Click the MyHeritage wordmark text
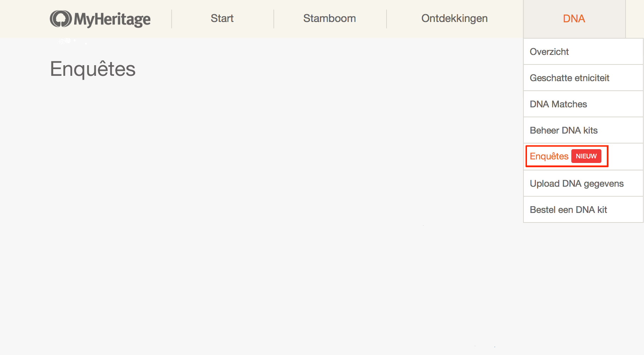 112,19
